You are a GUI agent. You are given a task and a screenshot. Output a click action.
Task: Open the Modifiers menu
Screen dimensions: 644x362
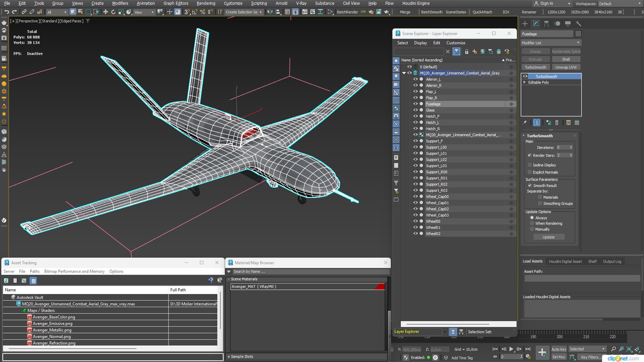(120, 3)
